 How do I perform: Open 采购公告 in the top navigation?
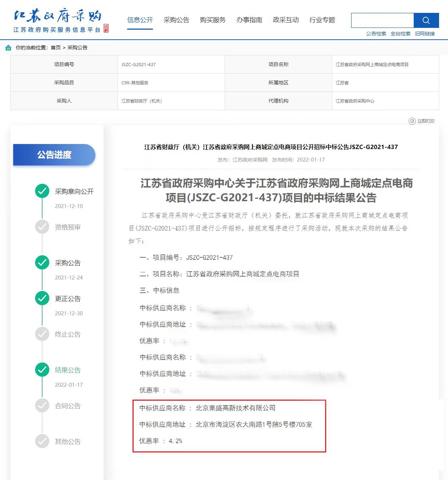tap(176, 20)
